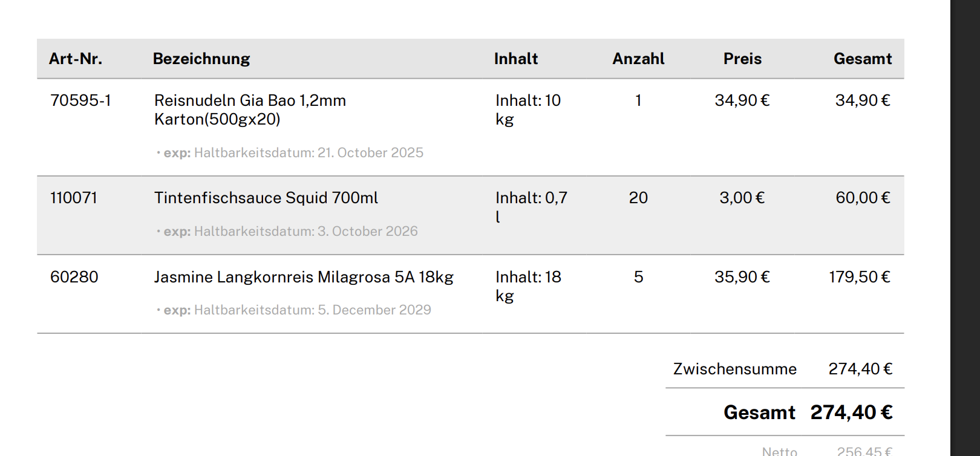Select the 179,50 € row total
This screenshot has height=456, width=980.
click(x=860, y=277)
